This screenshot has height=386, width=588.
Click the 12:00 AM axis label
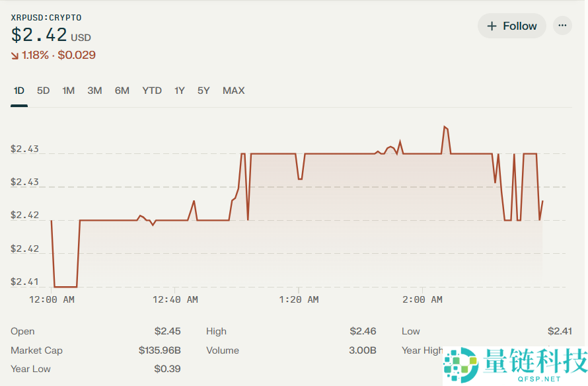[x=53, y=299]
